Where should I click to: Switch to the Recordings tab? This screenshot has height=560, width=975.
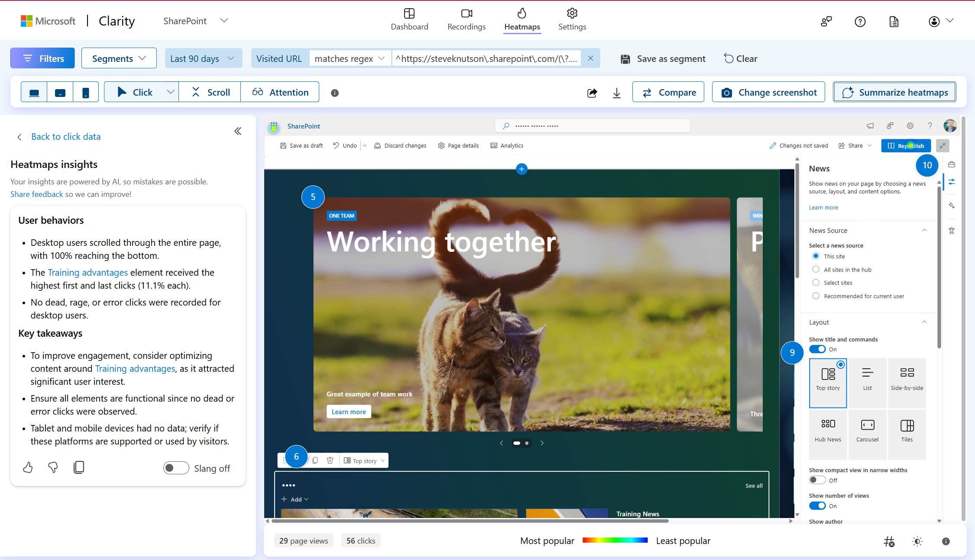[466, 20]
